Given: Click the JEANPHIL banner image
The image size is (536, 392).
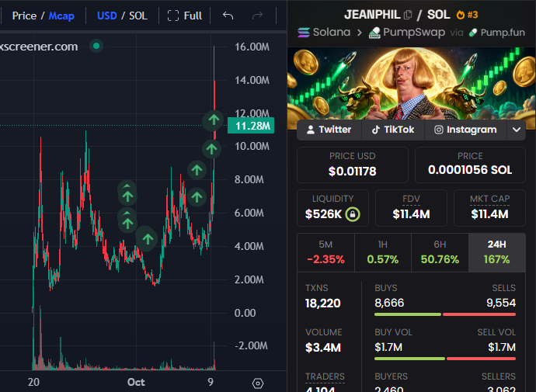Looking at the screenshot, I should coord(411,84).
